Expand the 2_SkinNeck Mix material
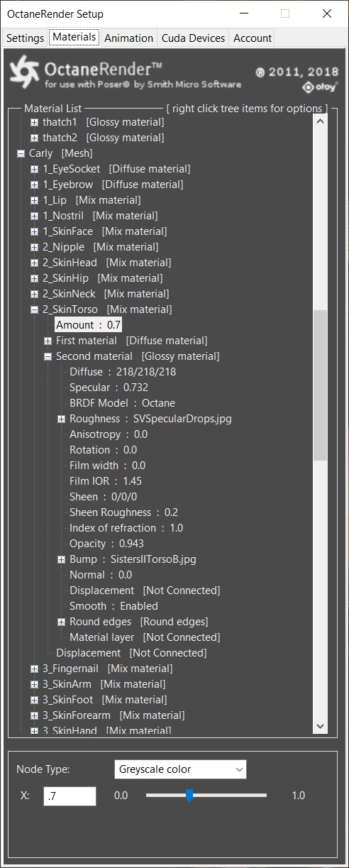This screenshot has width=349, height=868. pyautogui.click(x=35, y=294)
